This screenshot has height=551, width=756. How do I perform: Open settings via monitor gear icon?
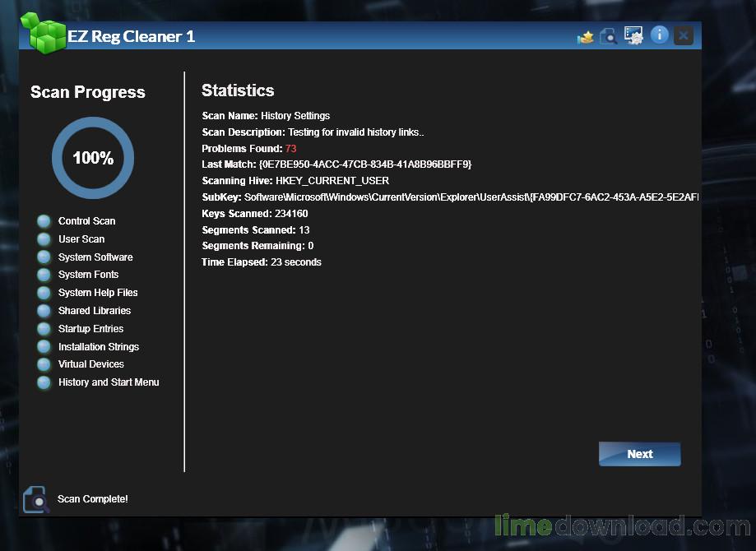tap(633, 35)
